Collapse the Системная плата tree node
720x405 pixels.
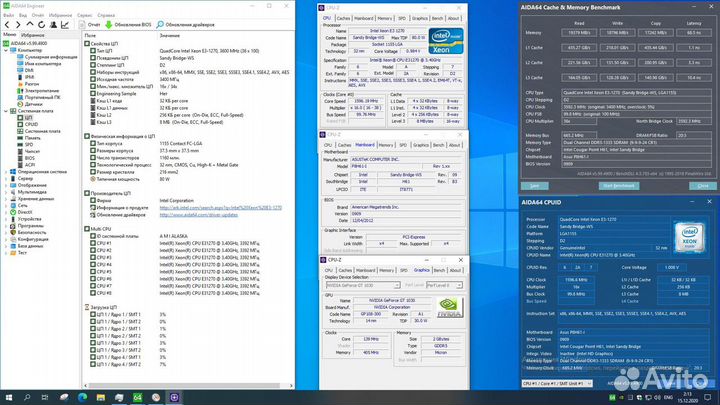pos(6,111)
